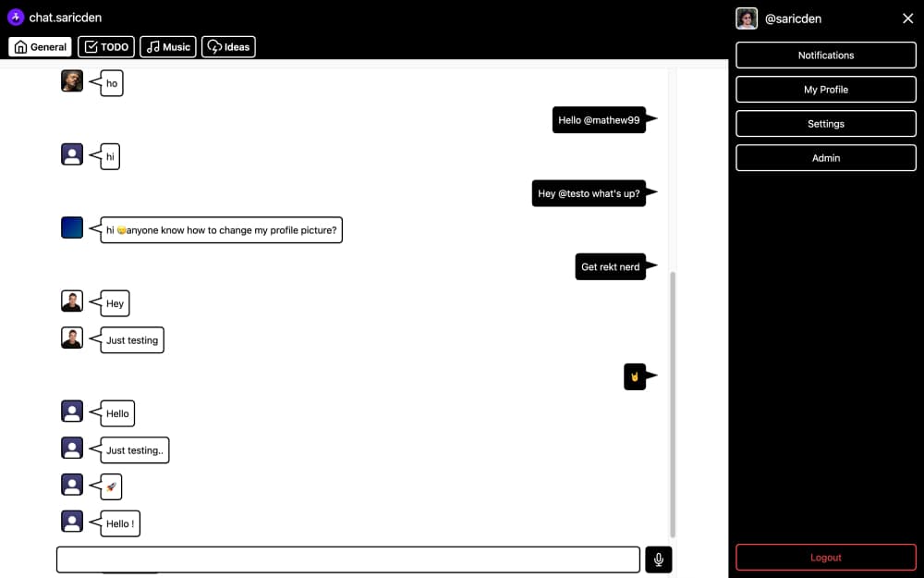
Task: Select the General channel
Action: [x=40, y=46]
